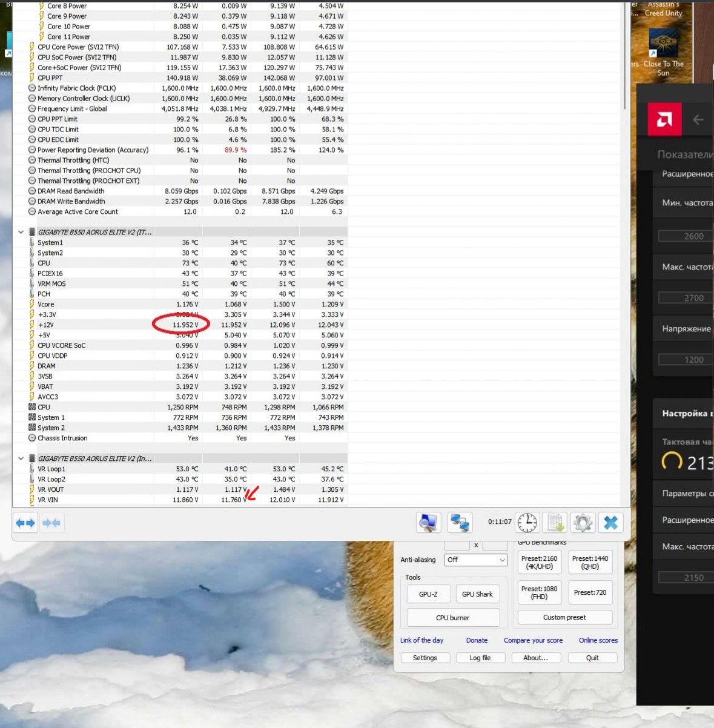Open the Anti-aliasing dropdown in FurMark
Viewport: 714px width, 728px height.
tap(476, 560)
